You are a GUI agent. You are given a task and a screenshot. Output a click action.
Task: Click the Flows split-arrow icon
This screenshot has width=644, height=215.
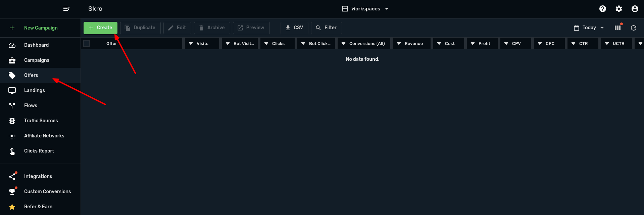pos(12,105)
